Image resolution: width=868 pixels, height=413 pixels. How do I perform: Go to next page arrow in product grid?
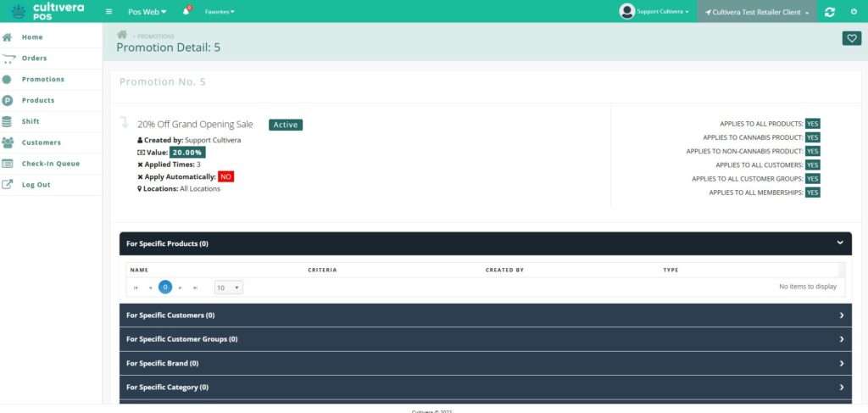[x=181, y=287]
